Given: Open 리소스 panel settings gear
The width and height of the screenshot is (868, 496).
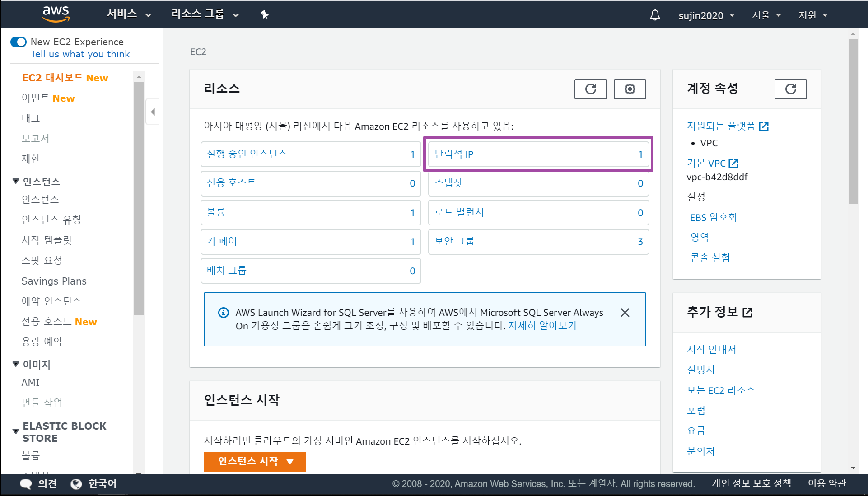Looking at the screenshot, I should 630,89.
